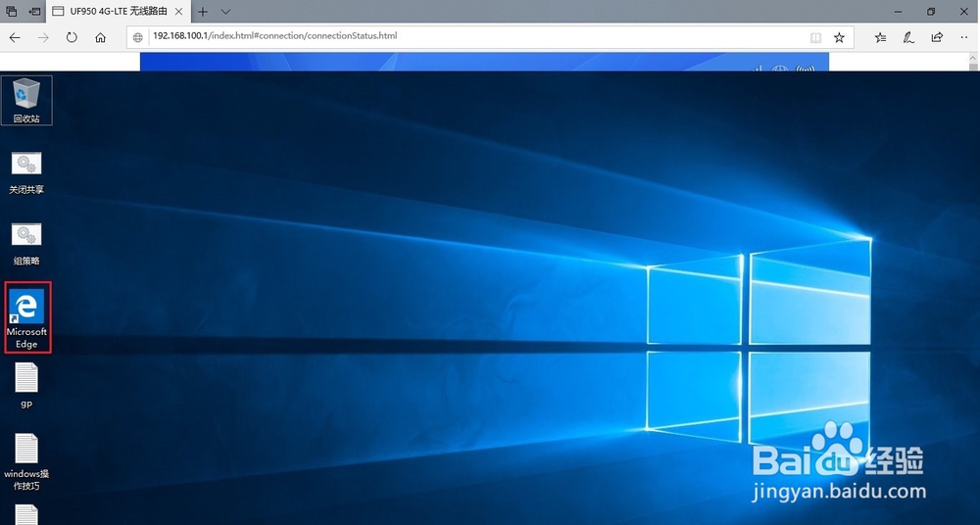The height and width of the screenshot is (525, 980).
Task: Select the windows操作技巧 file icon
Action: 26,461
